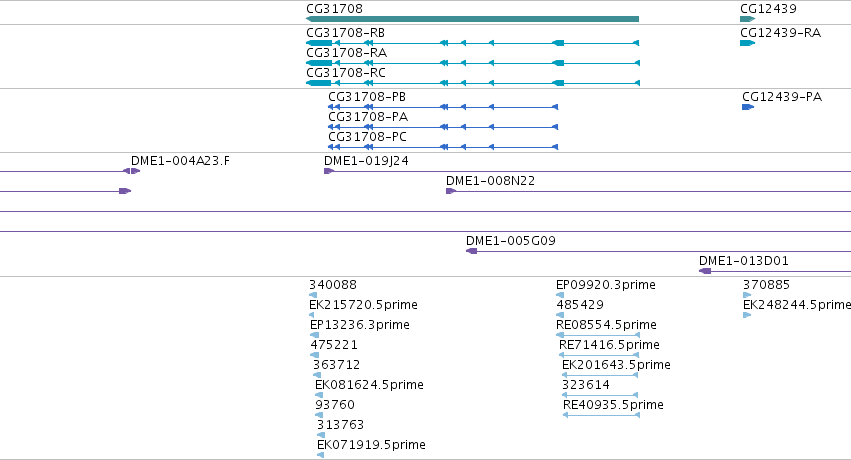Click the RE08554.5prime EST feature line
The image size is (851, 460).
[x=598, y=335]
